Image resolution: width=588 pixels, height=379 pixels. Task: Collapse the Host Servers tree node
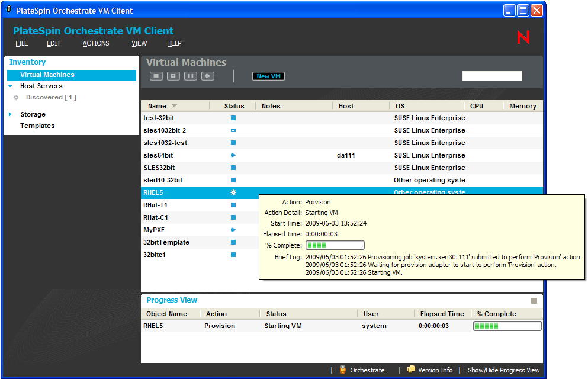click(x=11, y=86)
